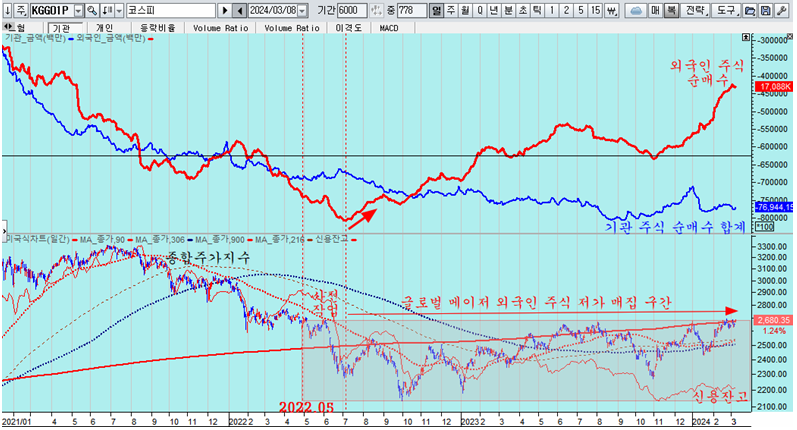Expand the KGG01P symbol code dropdown

pos(80,10)
